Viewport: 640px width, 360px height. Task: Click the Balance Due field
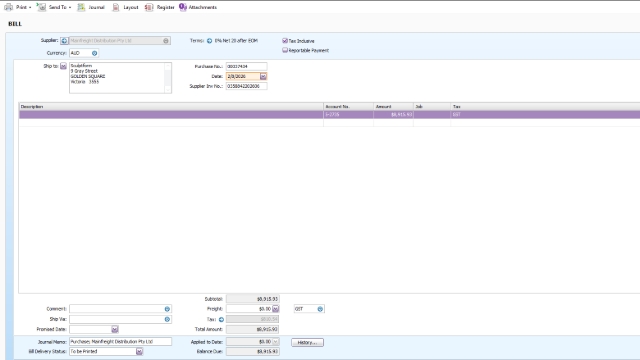(x=253, y=351)
